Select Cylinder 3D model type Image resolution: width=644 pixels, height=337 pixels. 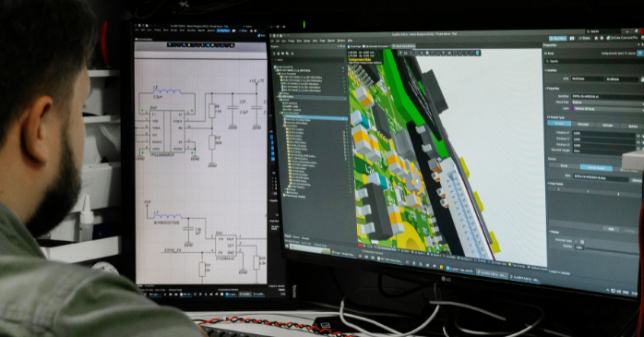click(x=608, y=125)
